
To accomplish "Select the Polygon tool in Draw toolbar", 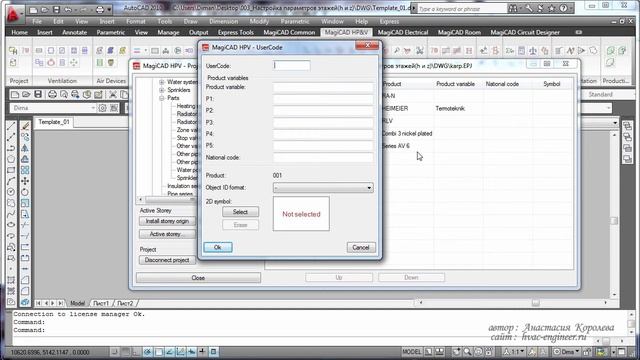I will 11,159.
